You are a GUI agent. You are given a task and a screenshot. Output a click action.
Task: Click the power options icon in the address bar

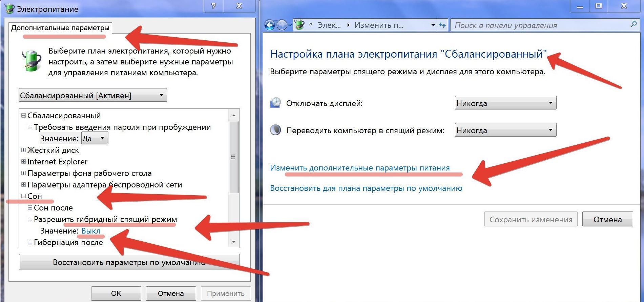[x=299, y=25]
